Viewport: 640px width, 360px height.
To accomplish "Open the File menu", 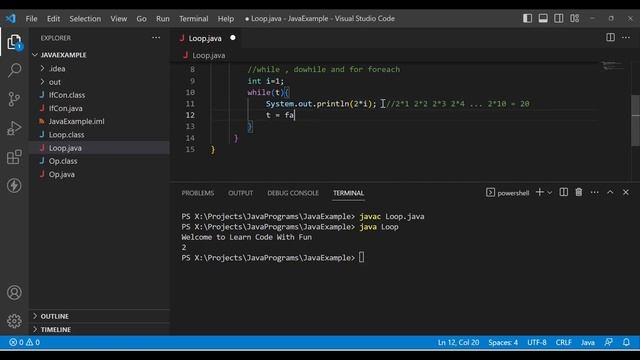I will coord(31,19).
